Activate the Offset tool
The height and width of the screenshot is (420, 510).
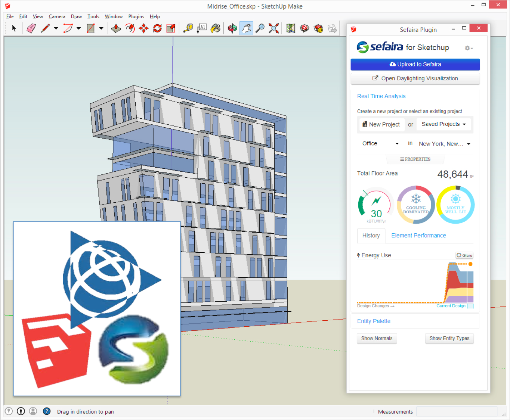130,28
